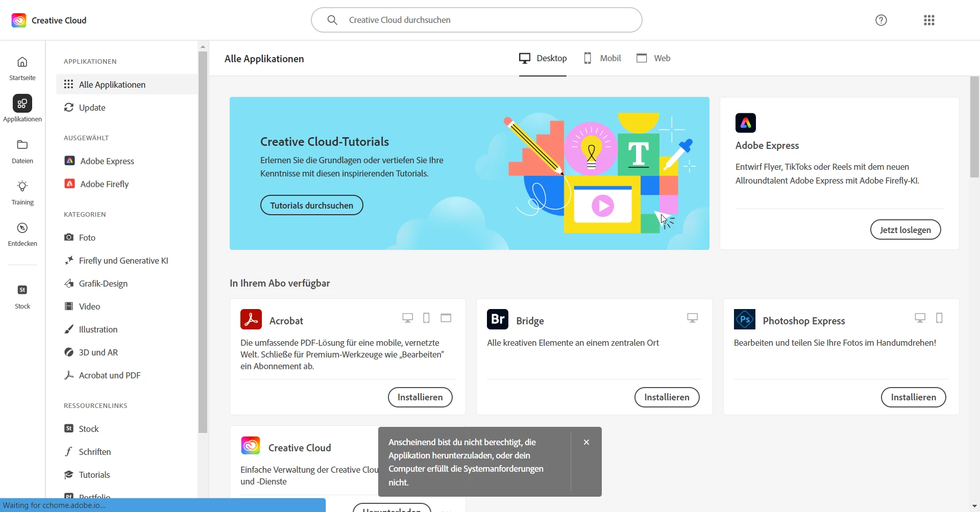Click Acrobat card mobile platform icon
The image size is (980, 512).
427,318
